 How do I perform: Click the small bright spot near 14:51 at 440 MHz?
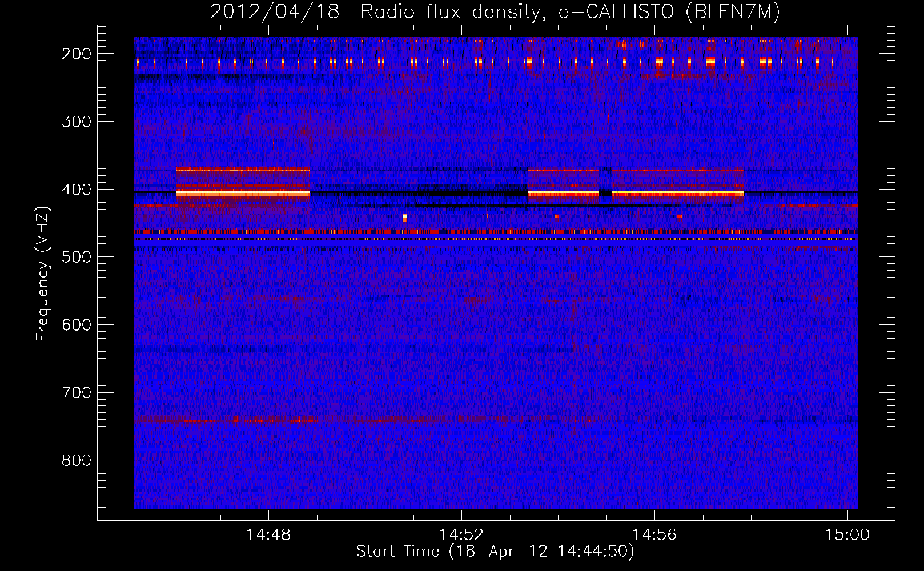[405, 217]
